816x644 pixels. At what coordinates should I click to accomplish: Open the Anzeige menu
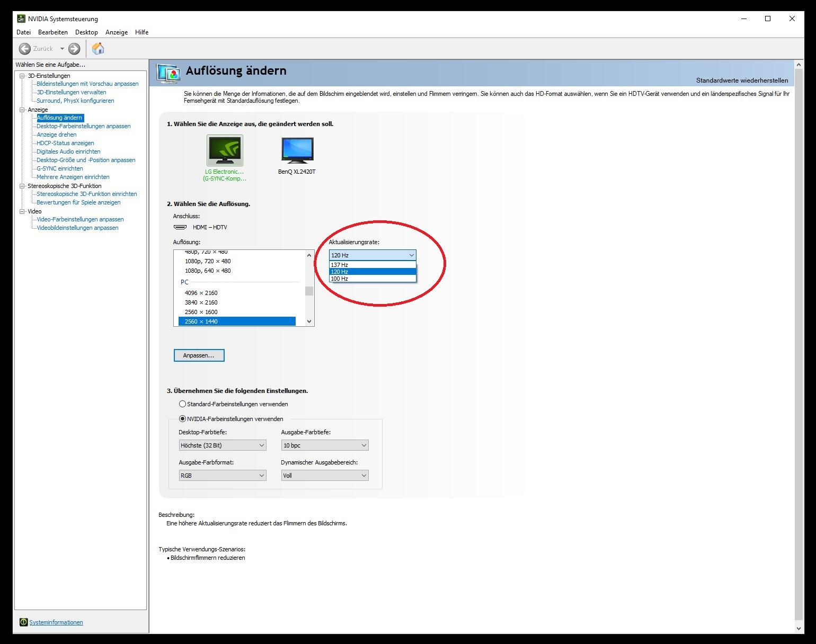117,32
